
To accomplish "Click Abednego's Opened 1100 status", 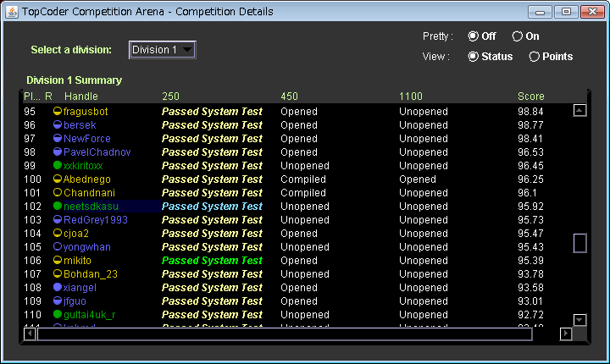I will (x=418, y=179).
